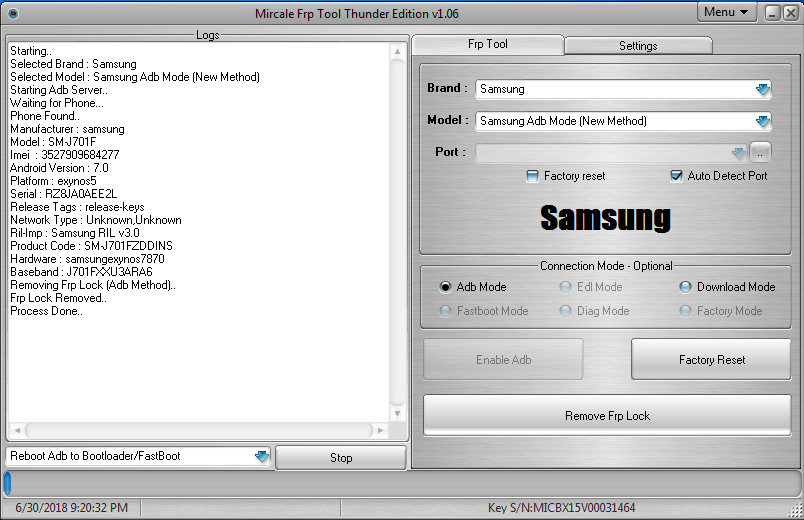804x520 pixels.
Task: Click 'Platform : exynos5' log line
Action: [53, 181]
